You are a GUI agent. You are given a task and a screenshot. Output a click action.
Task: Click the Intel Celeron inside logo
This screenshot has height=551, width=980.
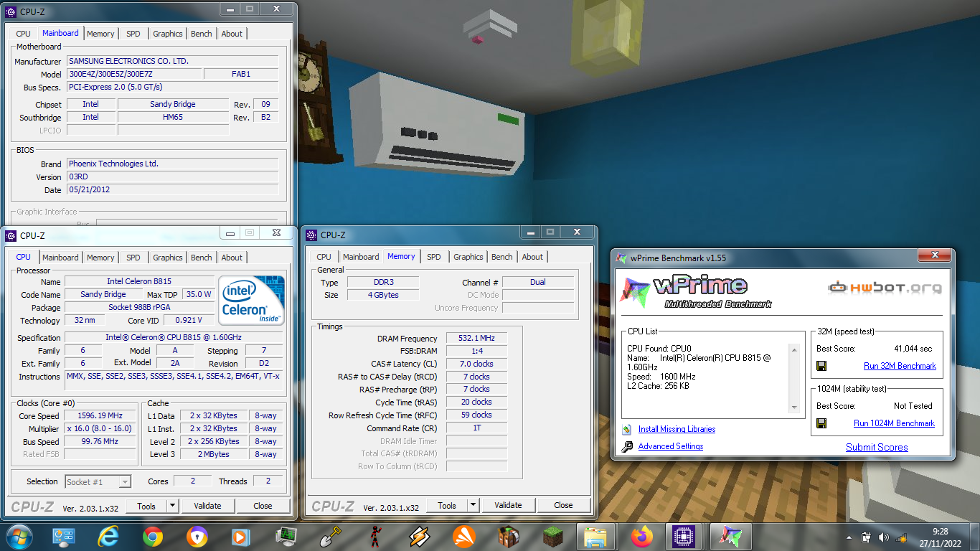click(x=250, y=300)
